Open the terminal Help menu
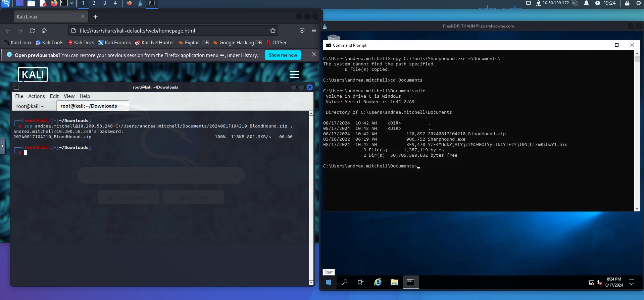 85,96
